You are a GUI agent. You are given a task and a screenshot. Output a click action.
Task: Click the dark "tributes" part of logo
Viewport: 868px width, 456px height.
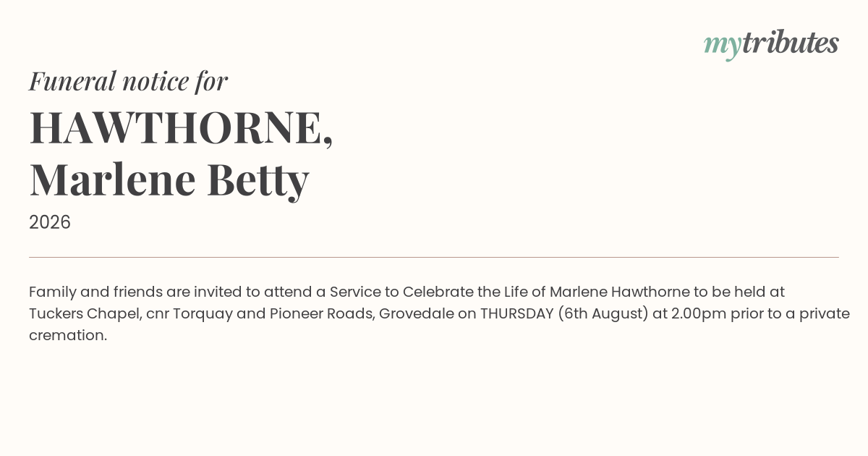click(791, 43)
